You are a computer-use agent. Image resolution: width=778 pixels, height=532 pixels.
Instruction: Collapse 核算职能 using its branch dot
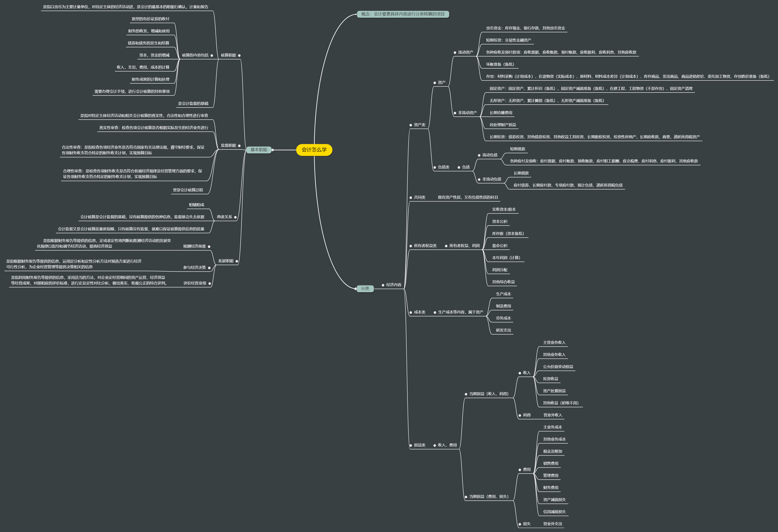[x=239, y=56]
